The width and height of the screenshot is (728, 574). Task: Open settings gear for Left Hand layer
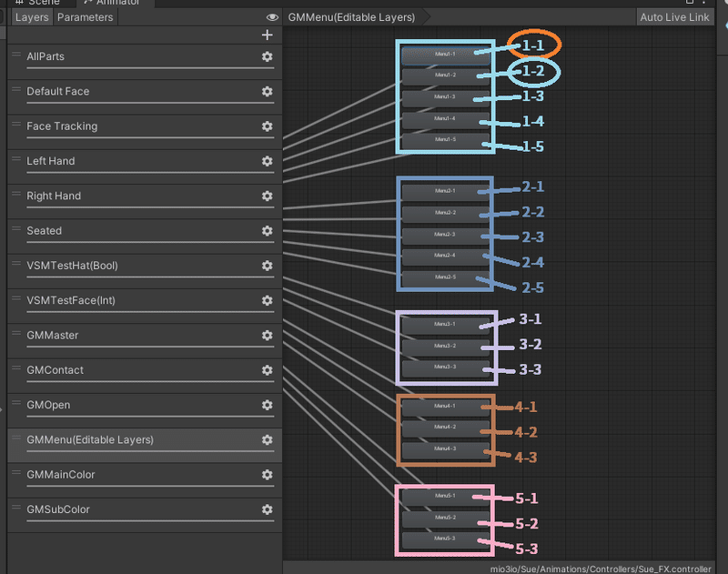(x=267, y=161)
